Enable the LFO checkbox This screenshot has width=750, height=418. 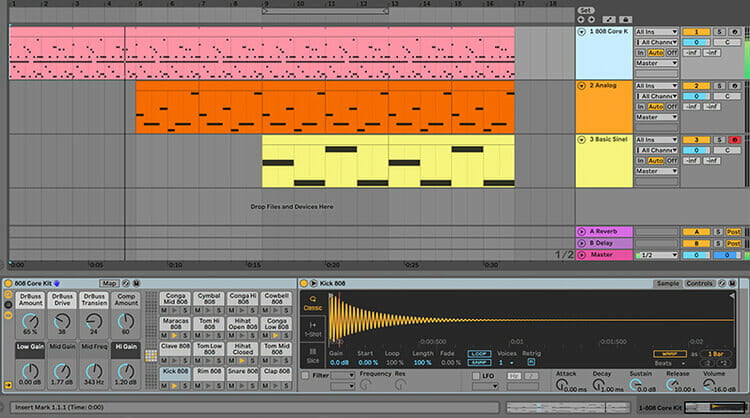click(x=475, y=375)
